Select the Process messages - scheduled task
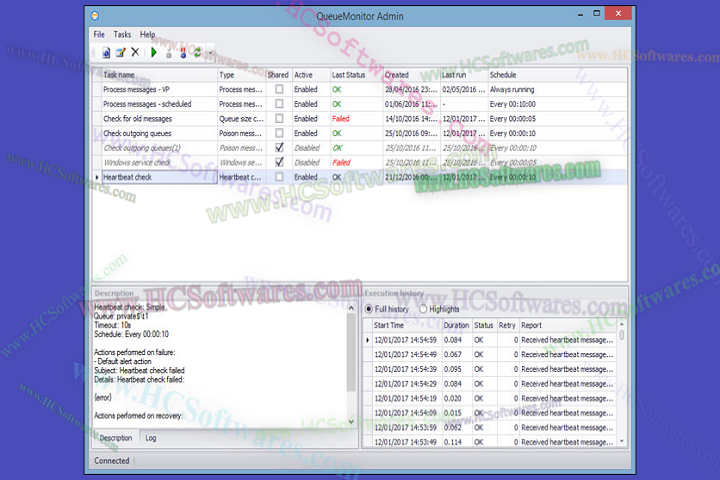The width and height of the screenshot is (720, 480). point(360,104)
